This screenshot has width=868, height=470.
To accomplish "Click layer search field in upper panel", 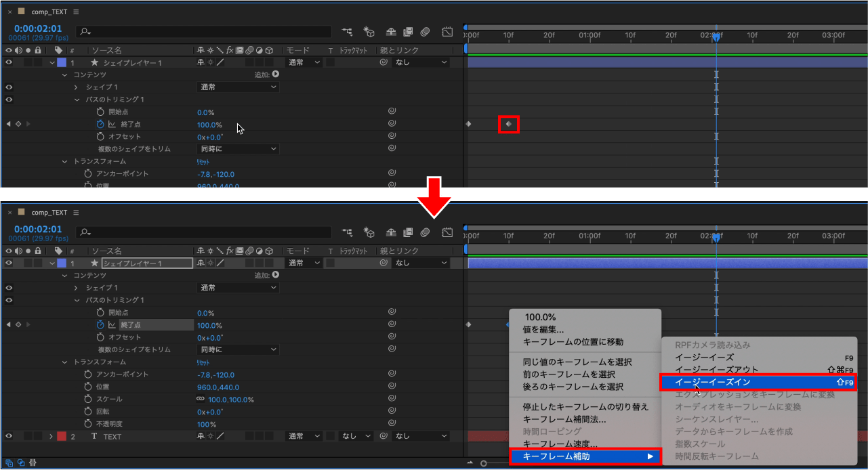I will (x=203, y=31).
